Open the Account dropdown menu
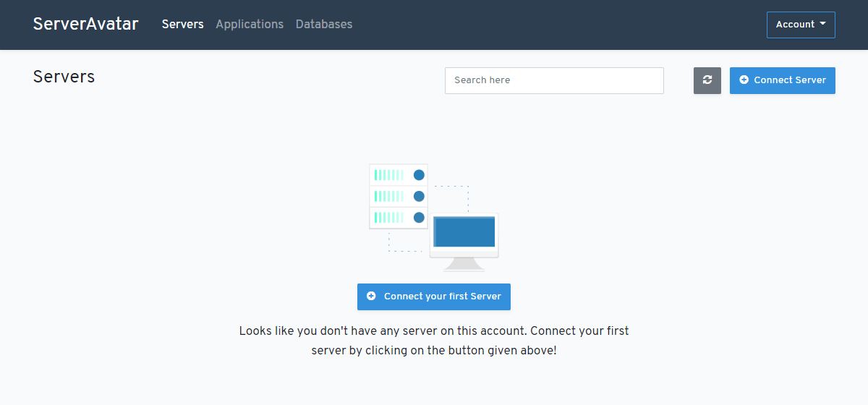This screenshot has height=405, width=868. 800,25
